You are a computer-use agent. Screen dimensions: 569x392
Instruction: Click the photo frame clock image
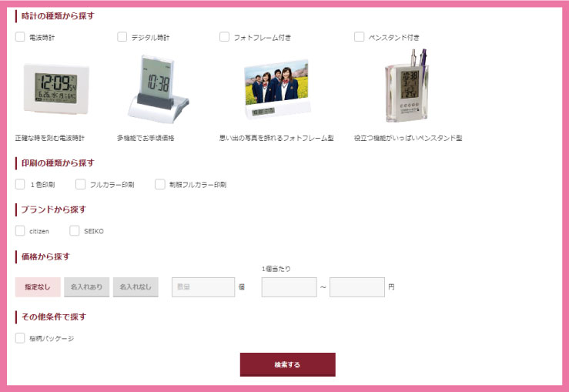[277, 89]
